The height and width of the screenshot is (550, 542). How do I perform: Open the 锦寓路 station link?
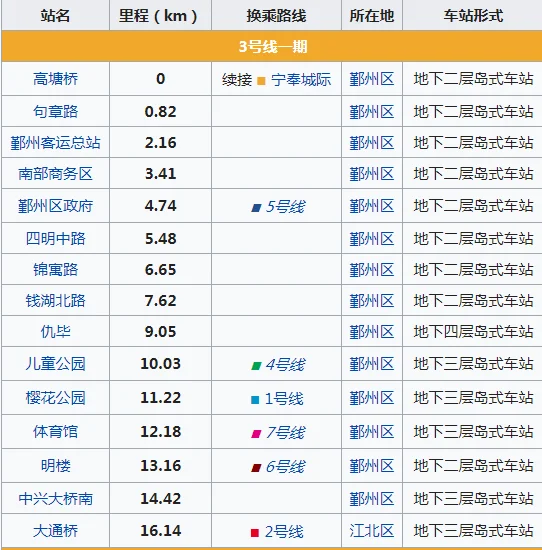[55, 270]
